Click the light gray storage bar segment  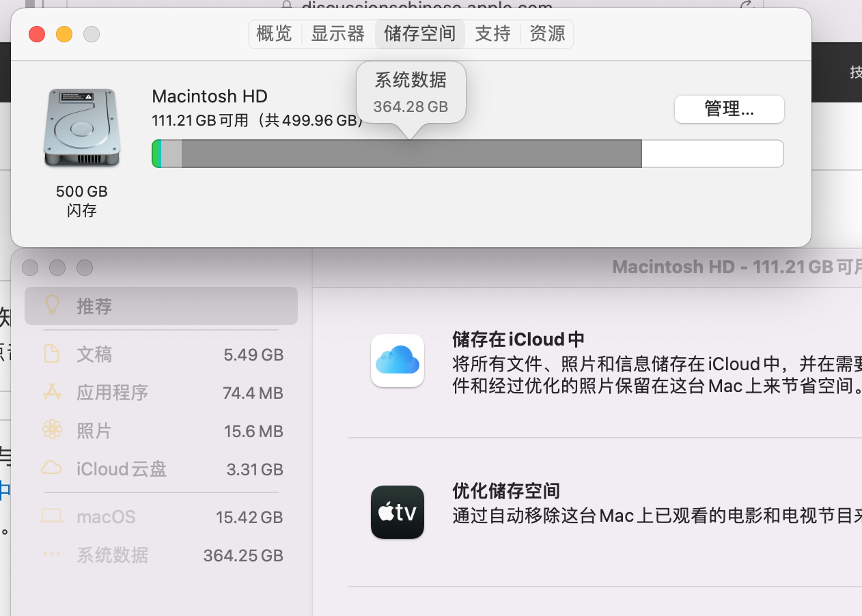[x=171, y=154]
